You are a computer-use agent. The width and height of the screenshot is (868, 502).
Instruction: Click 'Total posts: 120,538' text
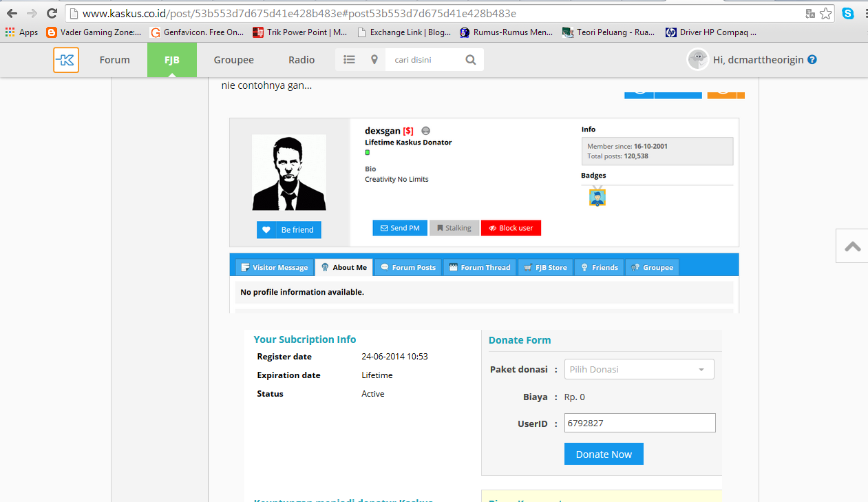click(x=617, y=156)
